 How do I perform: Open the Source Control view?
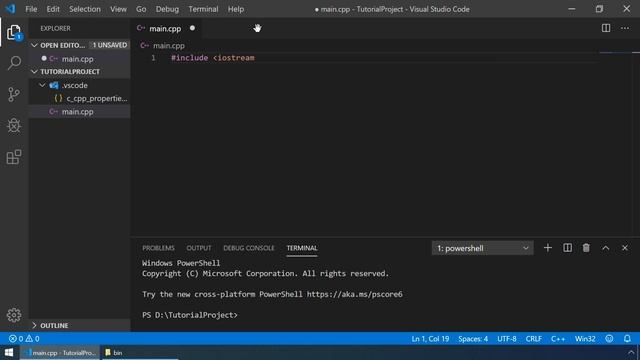point(14,94)
